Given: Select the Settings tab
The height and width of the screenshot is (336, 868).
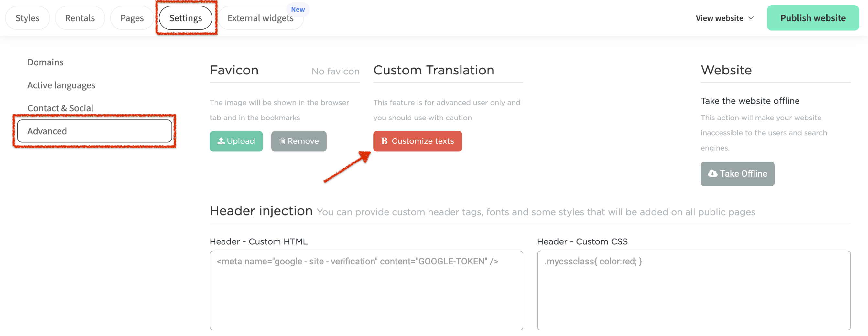Looking at the screenshot, I should 185,18.
